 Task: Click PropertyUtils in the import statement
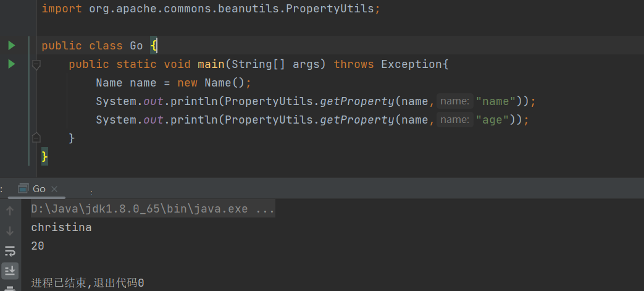pos(333,9)
